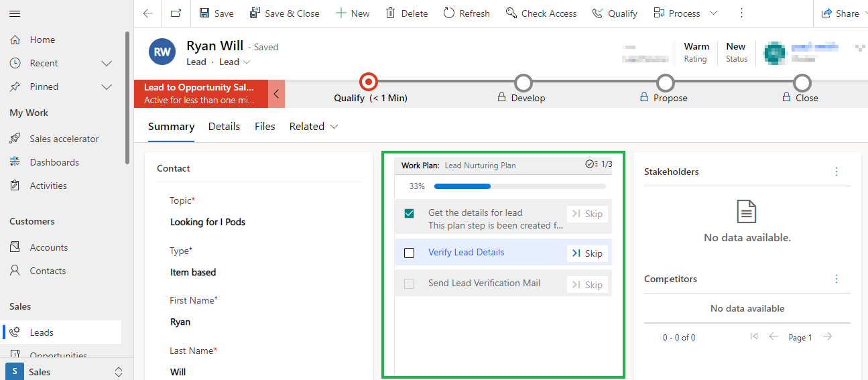This screenshot has width=868, height=380.
Task: Click the work plan progress bar
Action: pos(519,186)
